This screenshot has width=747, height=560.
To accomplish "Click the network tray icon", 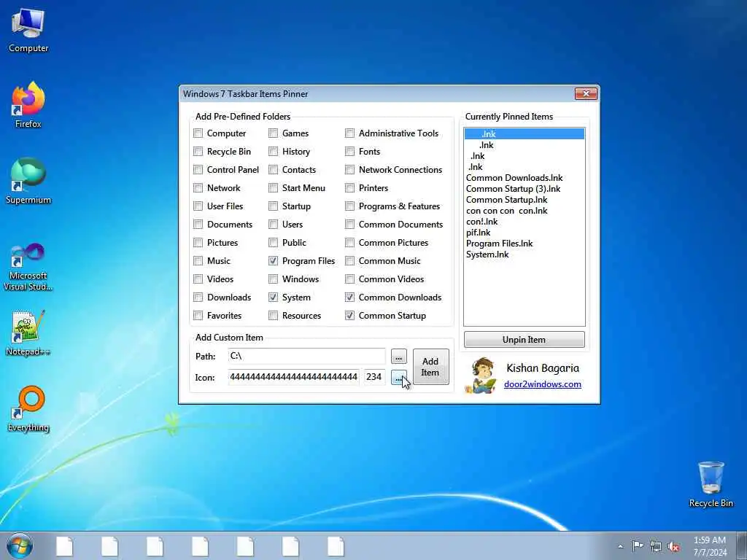I will (x=656, y=546).
